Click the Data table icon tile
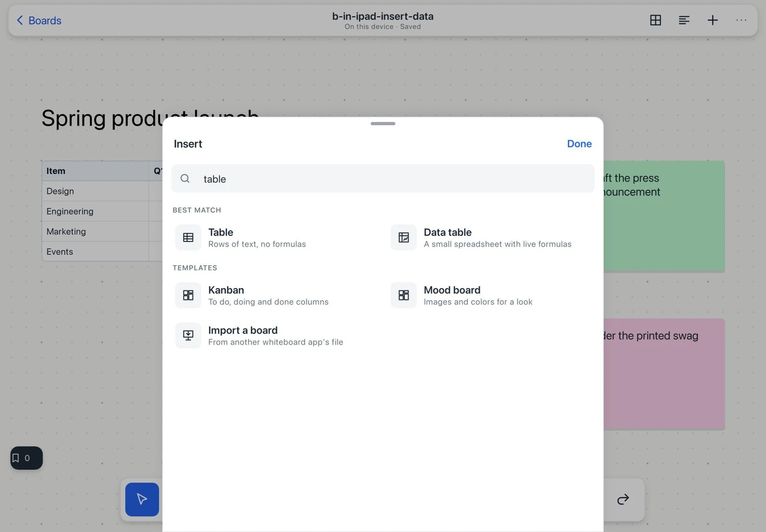 pos(403,237)
